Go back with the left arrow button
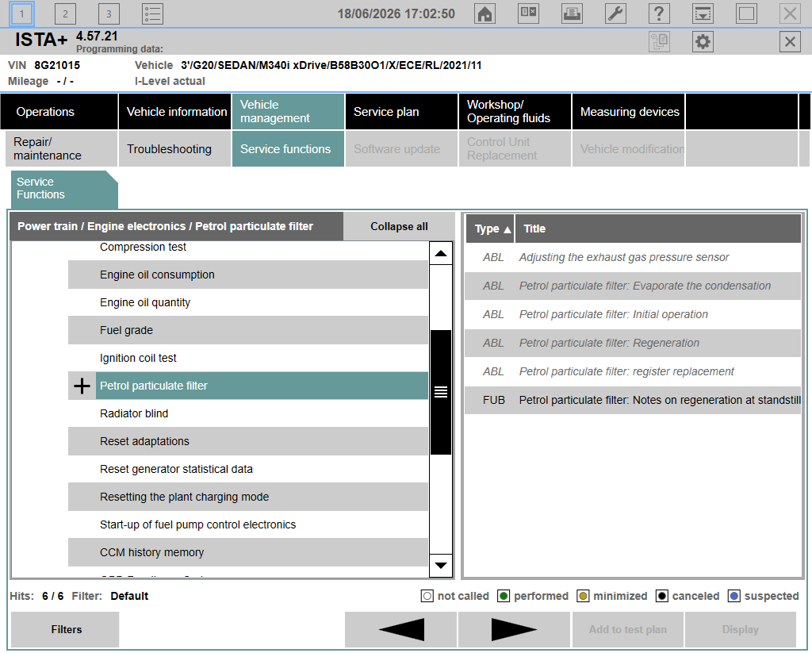Screen dimensions: 812x653 tap(400, 630)
